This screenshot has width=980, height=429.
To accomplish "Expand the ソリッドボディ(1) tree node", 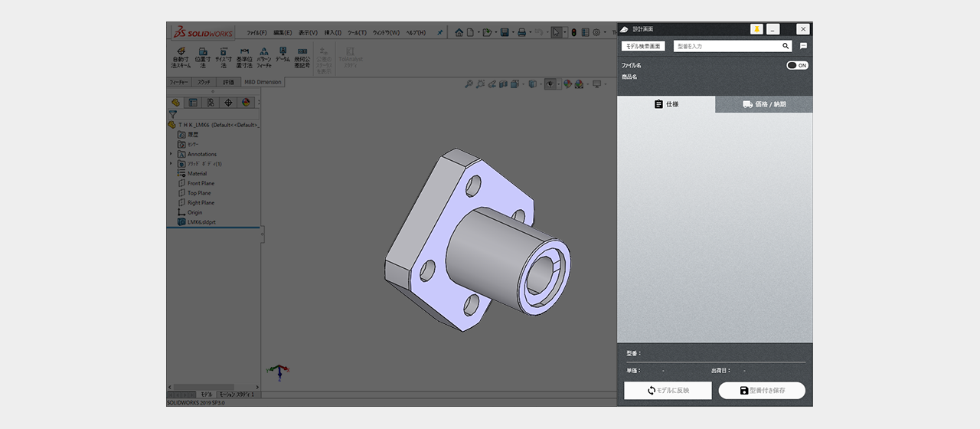I will tap(171, 164).
